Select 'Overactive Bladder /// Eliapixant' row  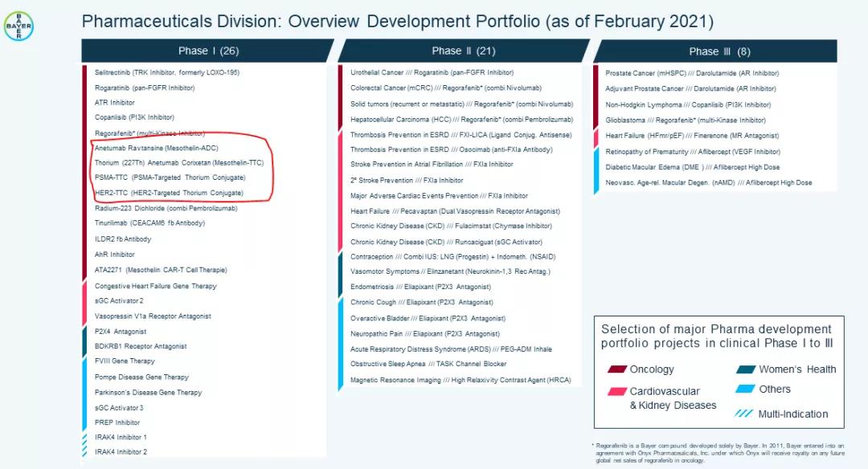click(428, 319)
